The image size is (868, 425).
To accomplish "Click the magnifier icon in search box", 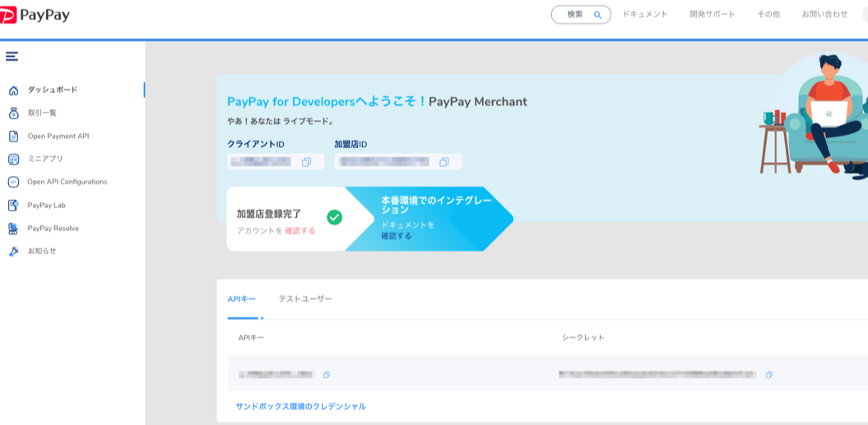I will [x=597, y=15].
